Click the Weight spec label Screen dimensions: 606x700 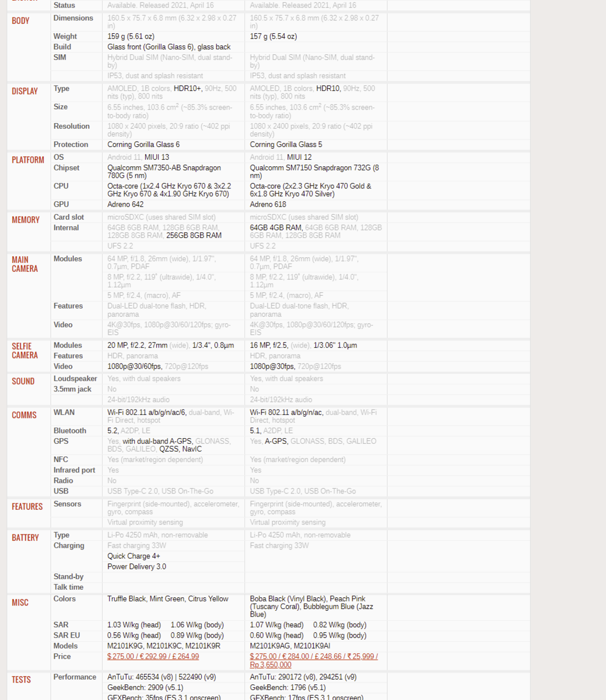(65, 36)
